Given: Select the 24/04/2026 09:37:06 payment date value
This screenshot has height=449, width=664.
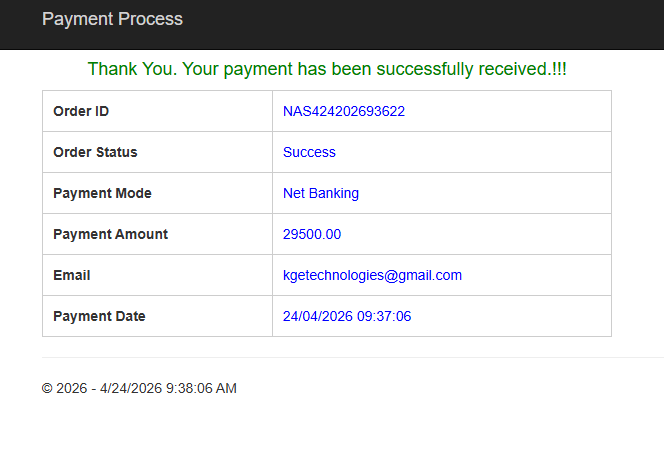Looking at the screenshot, I should tap(347, 316).
